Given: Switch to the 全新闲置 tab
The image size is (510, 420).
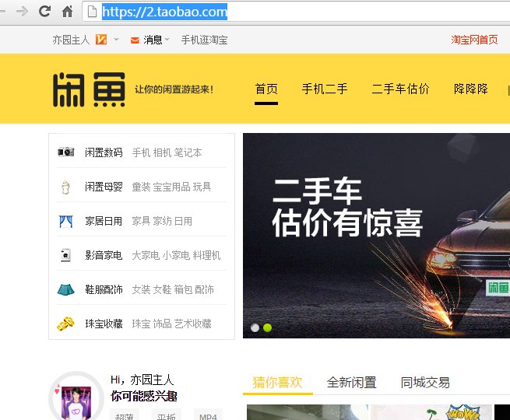Looking at the screenshot, I should coord(351,383).
